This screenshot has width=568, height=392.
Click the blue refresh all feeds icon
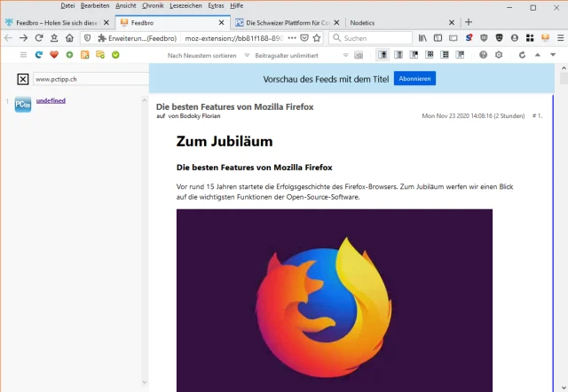[39, 55]
